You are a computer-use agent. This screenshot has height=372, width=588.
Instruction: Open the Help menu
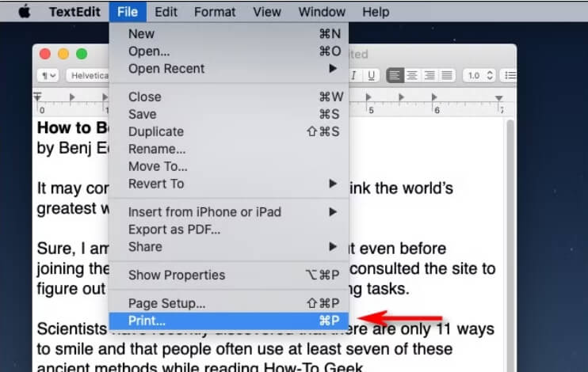coord(376,12)
